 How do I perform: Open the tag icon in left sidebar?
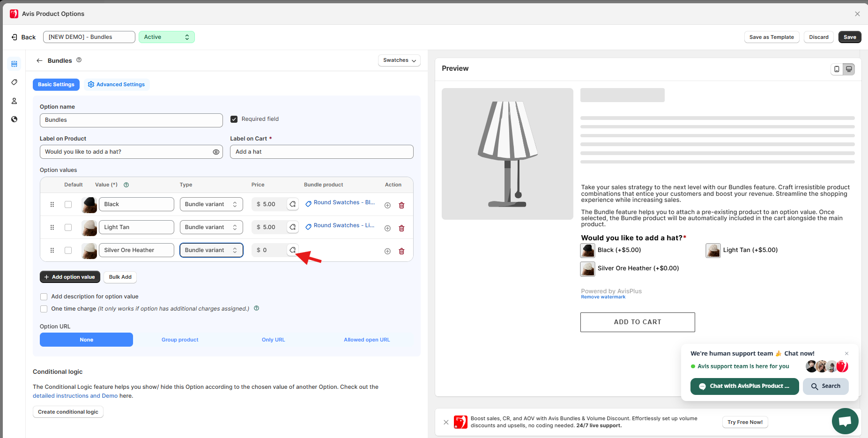click(15, 82)
